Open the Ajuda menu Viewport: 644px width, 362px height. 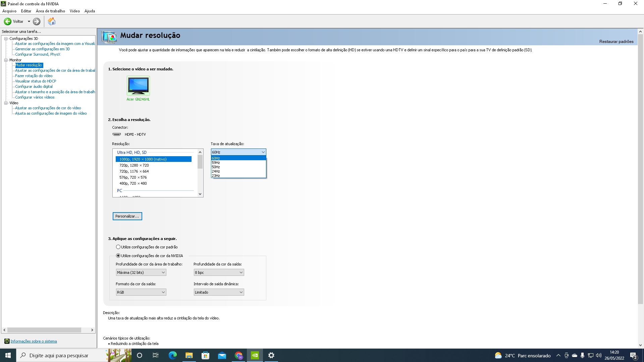click(x=90, y=11)
